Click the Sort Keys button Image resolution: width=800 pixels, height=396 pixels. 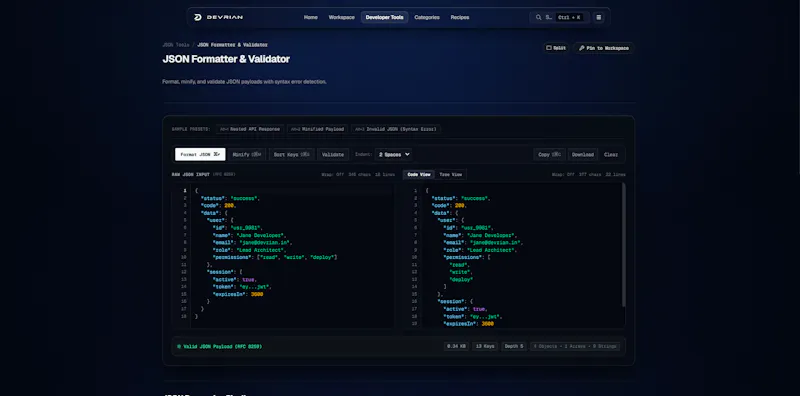tap(292, 154)
